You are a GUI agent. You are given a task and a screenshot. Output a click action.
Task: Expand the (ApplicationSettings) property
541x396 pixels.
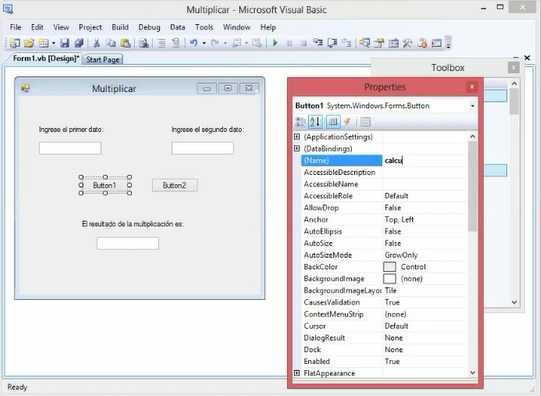pos(297,137)
